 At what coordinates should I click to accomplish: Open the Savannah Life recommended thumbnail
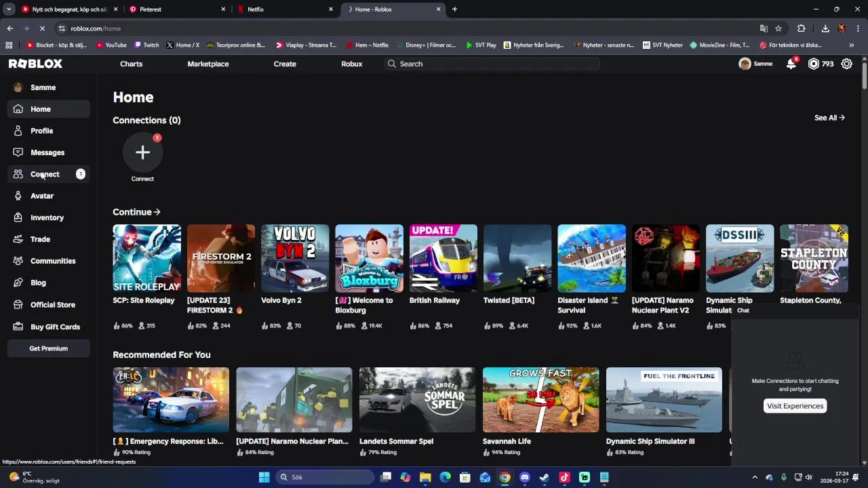540,400
